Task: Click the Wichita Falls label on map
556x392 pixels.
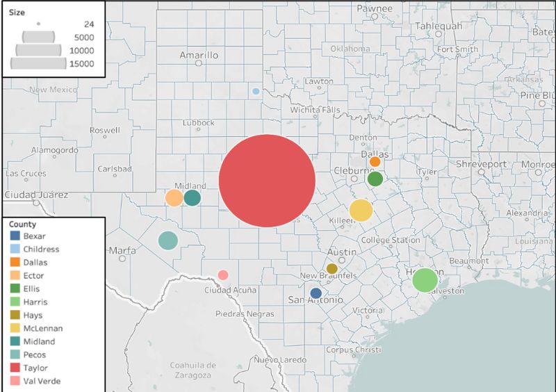Action: point(315,110)
